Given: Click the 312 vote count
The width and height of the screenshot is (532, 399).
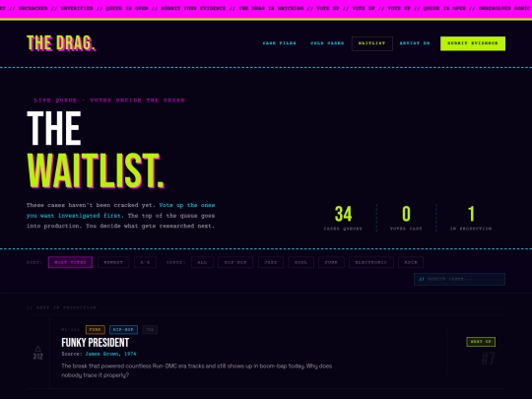Looking at the screenshot, I should tap(38, 357).
